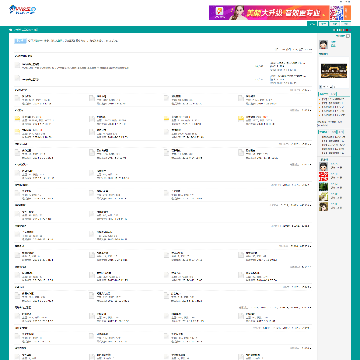Open the beauty banner advertisement in the header
This screenshot has width=360, height=360.
click(269, 13)
